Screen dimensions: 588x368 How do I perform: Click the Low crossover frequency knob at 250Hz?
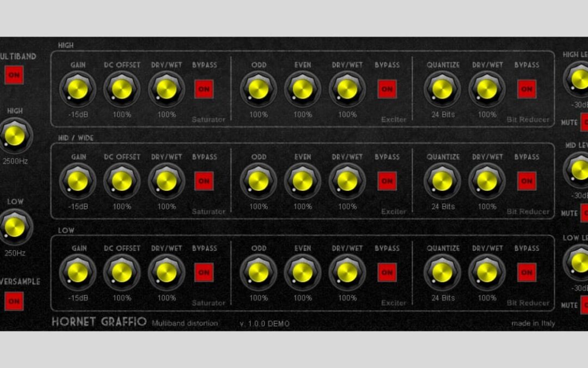tap(15, 227)
